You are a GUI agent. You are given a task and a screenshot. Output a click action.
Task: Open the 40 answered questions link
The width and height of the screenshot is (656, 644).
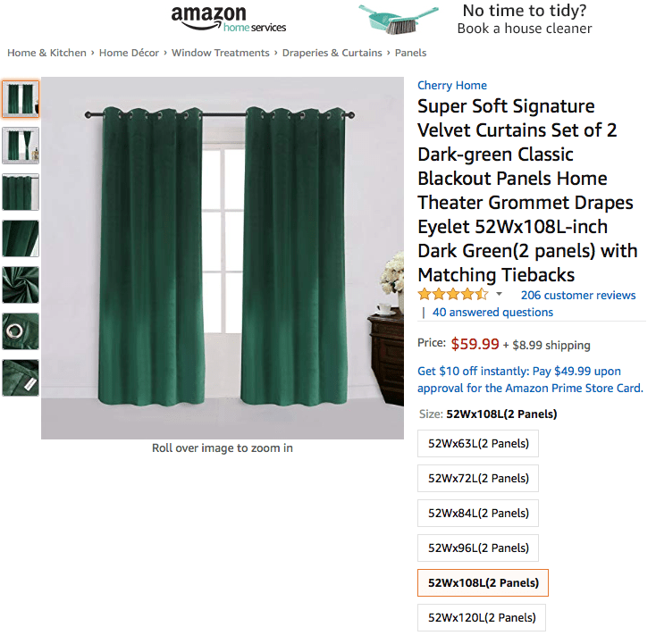(492, 313)
